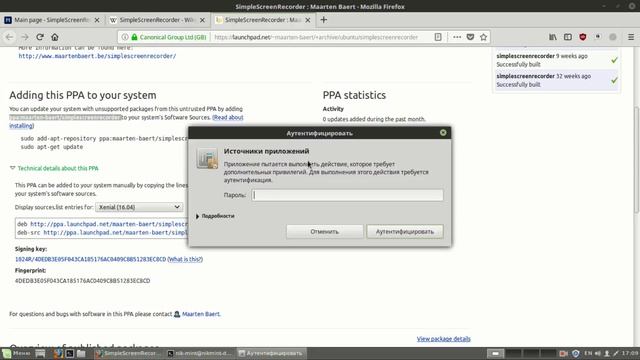
Task: Click Аутентифицировать confirm button
Action: (x=404, y=231)
